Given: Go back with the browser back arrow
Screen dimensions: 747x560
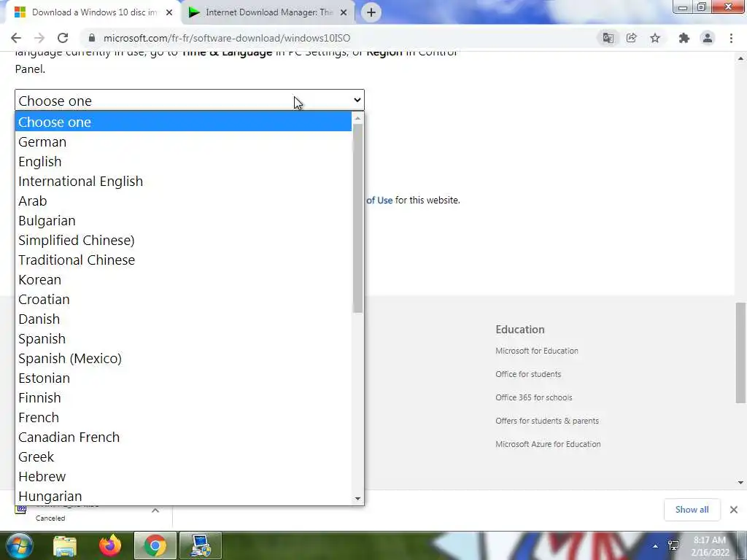Looking at the screenshot, I should click(16, 38).
